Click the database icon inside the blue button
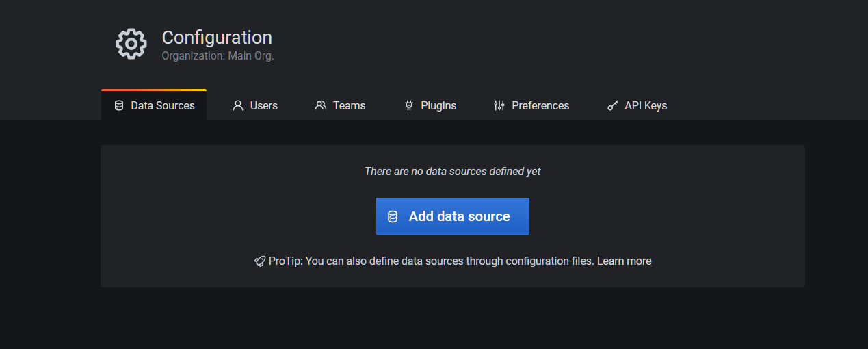Screen dimensions: 868x349 [393, 216]
